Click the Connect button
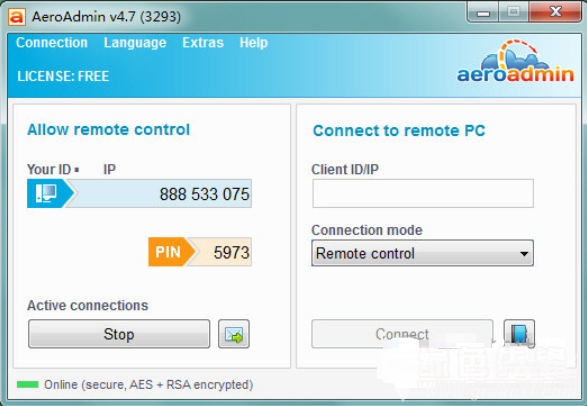Viewport: 587px width, 406px height. click(402, 333)
